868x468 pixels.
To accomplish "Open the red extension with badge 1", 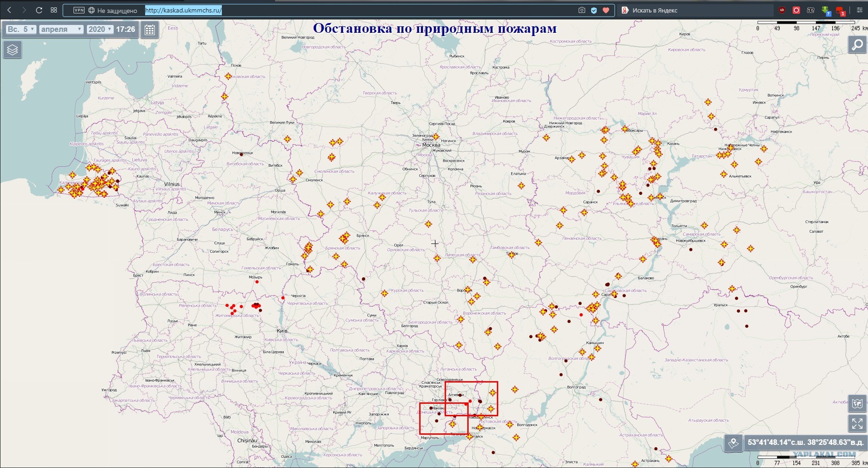I will pos(841,11).
